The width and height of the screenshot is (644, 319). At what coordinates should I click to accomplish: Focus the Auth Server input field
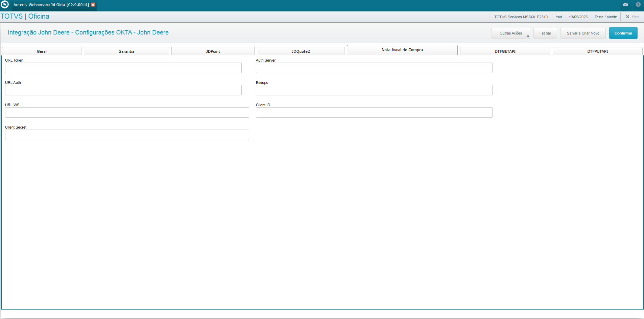[374, 68]
